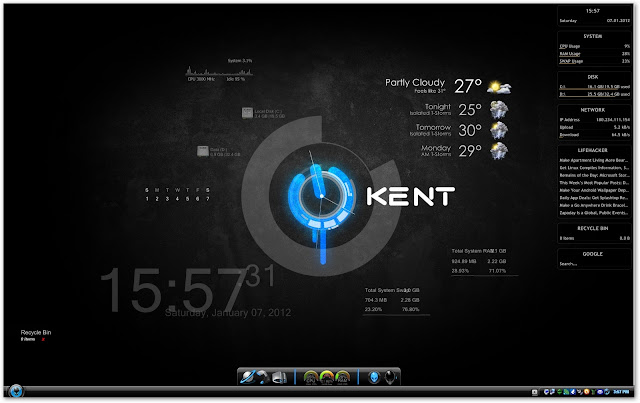Click the KENT logo text
The image size is (640, 403).
410,196
